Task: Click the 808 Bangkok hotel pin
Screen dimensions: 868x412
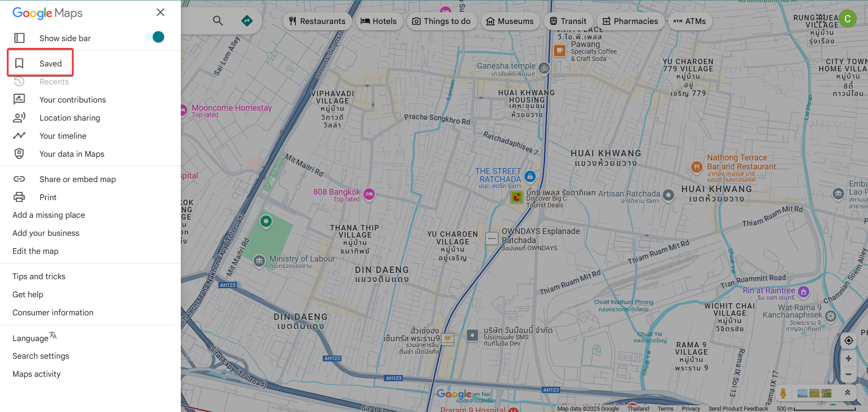Action: click(x=369, y=194)
